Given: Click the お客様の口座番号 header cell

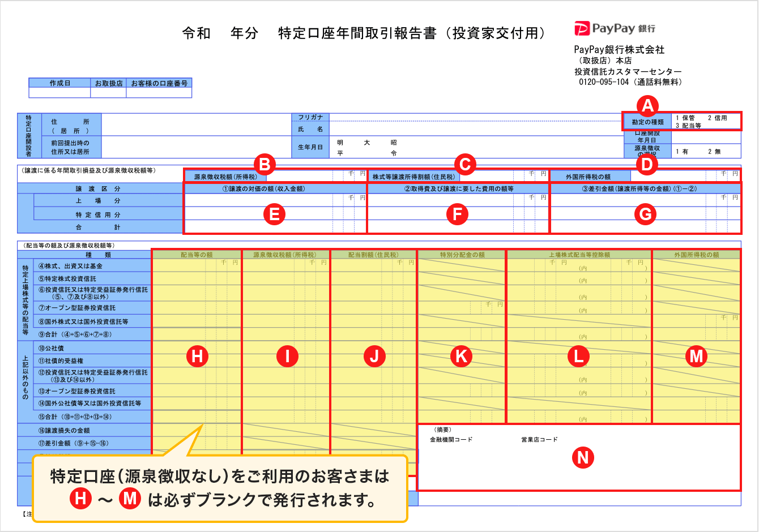Looking at the screenshot, I should coord(159,83).
